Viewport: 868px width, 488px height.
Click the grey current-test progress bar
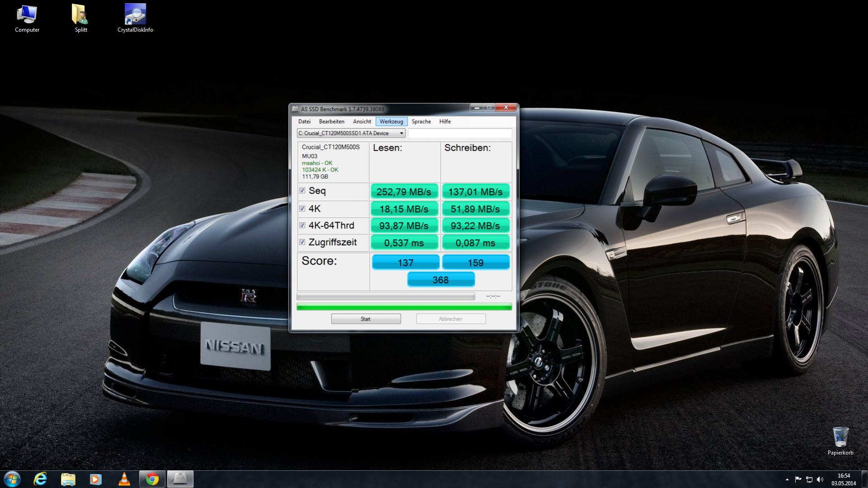point(386,296)
